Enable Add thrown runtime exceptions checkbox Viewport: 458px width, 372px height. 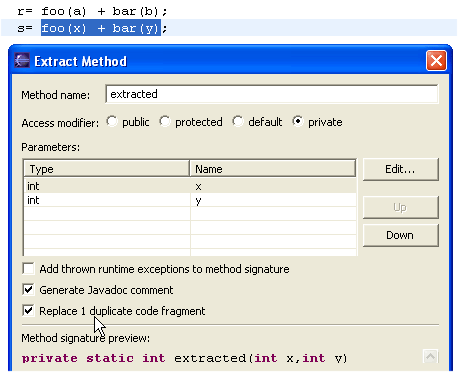(x=29, y=269)
